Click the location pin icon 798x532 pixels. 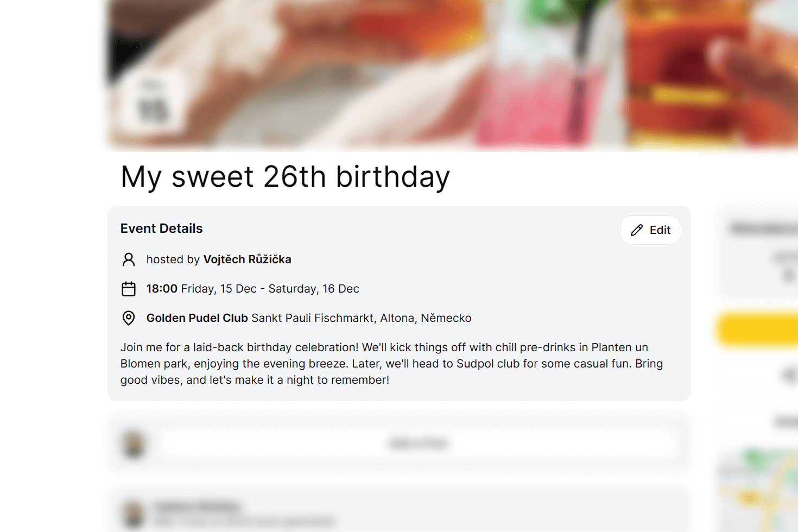tap(129, 318)
